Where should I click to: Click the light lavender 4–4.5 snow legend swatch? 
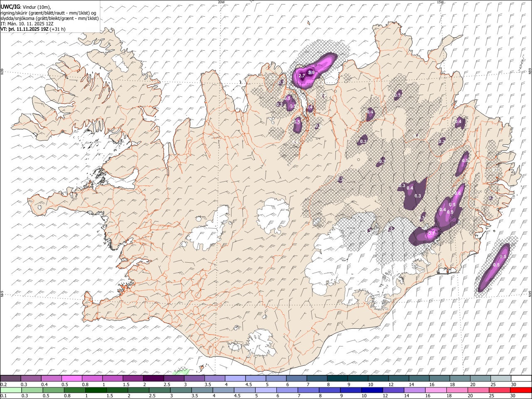coord(235,379)
